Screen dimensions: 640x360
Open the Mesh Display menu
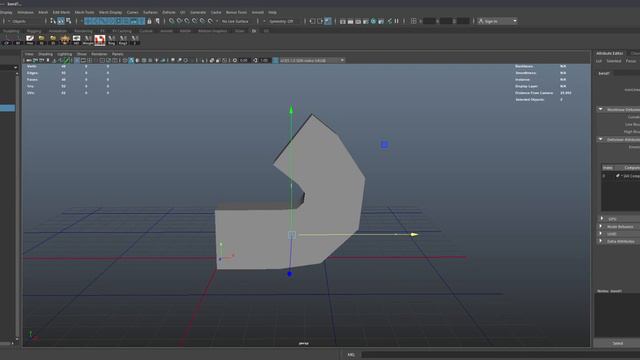point(110,12)
